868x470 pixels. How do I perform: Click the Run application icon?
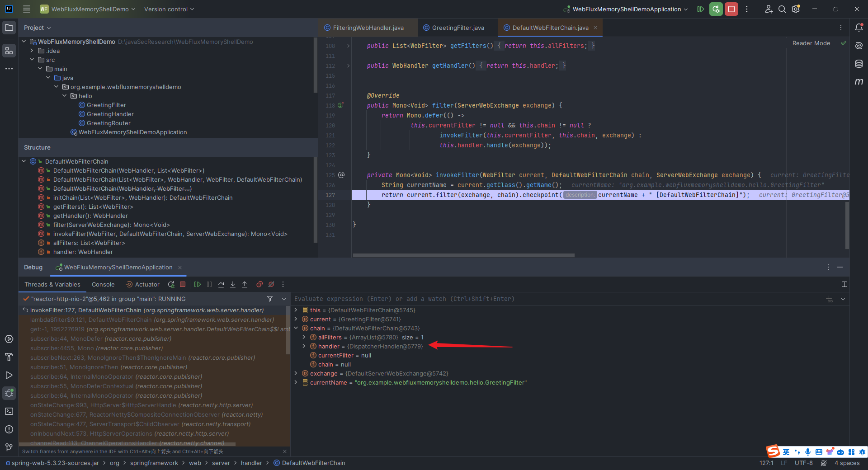point(701,9)
